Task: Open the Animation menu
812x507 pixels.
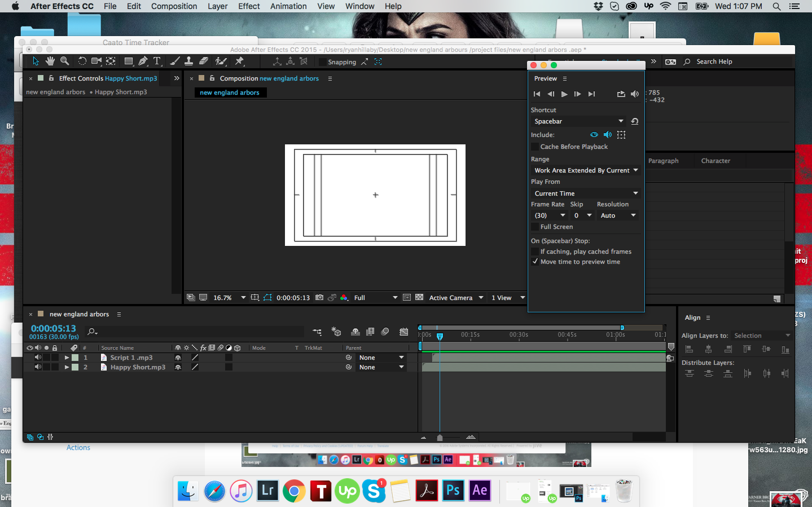Action: pyautogui.click(x=288, y=6)
